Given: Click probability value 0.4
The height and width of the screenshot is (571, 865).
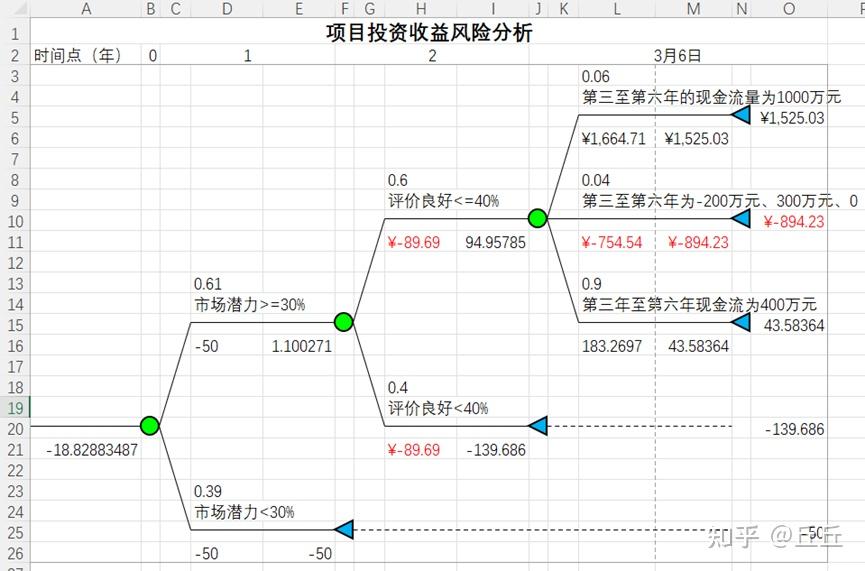Looking at the screenshot, I should [397, 387].
